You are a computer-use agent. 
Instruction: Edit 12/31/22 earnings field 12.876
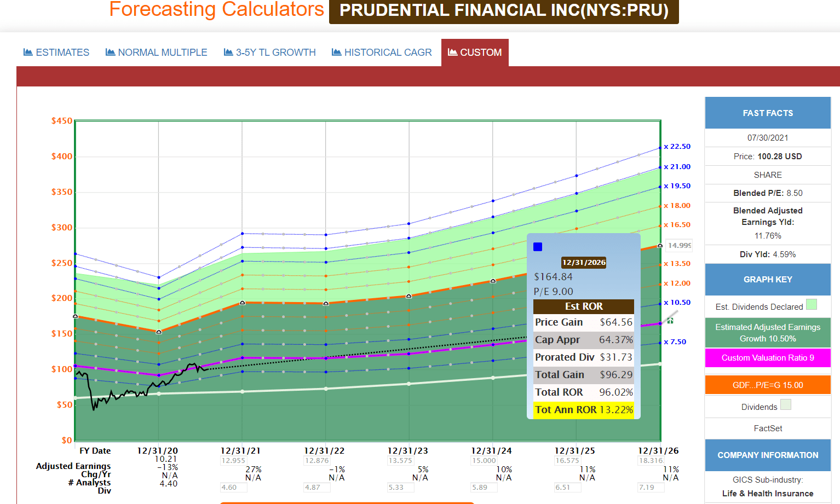point(317,461)
